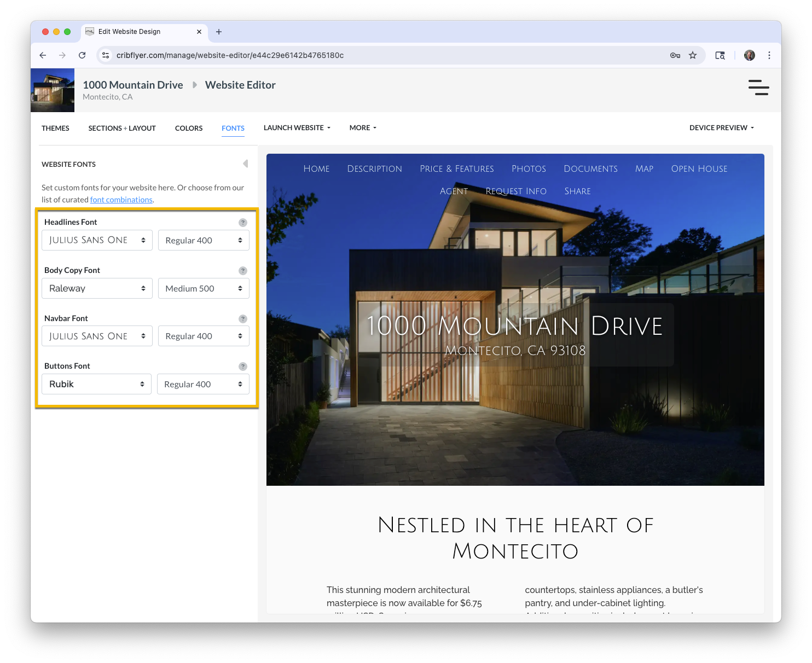Show help for Navbar Font
Screen dimensions: 812x663
coord(243,319)
